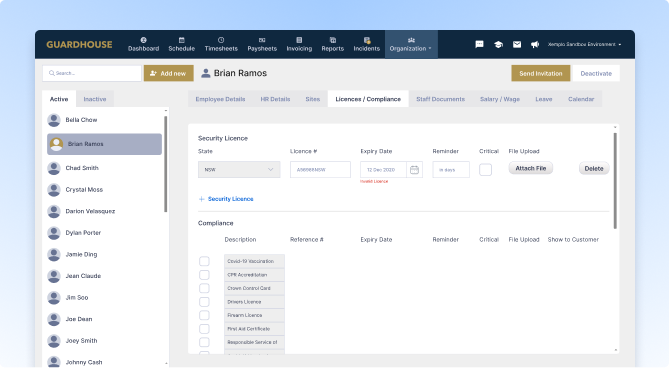
Task: Switch to the Leave tab
Action: pyautogui.click(x=544, y=99)
